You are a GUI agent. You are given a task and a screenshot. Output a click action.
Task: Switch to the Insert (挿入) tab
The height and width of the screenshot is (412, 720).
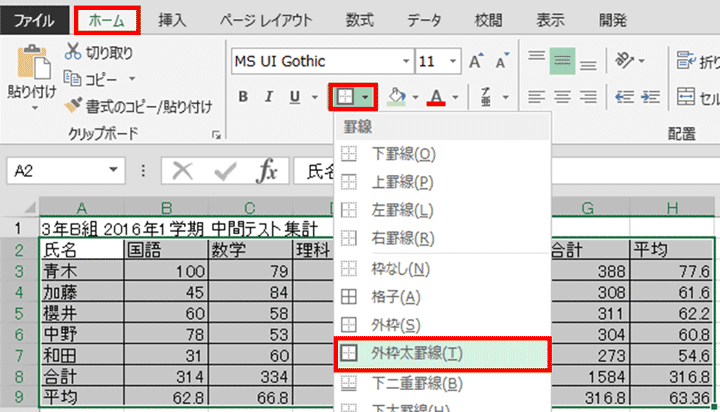tap(172, 20)
